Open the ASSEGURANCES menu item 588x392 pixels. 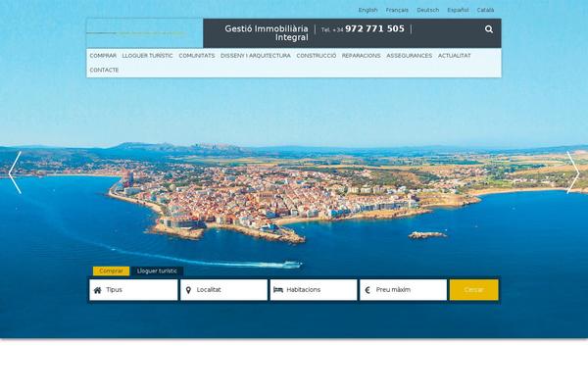(409, 56)
